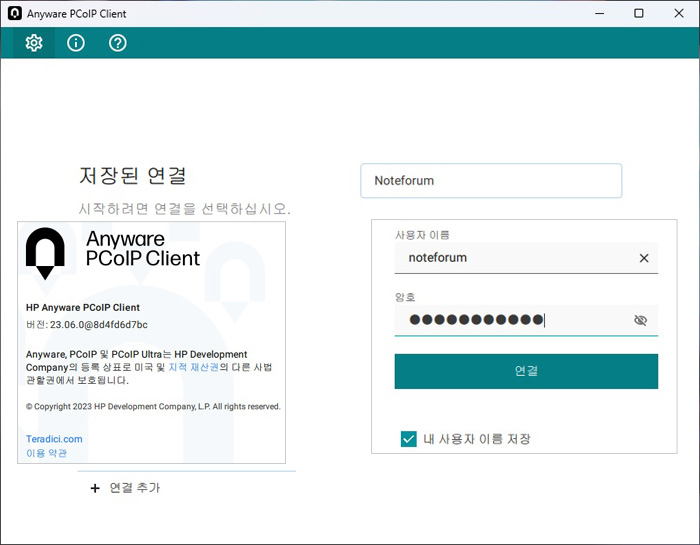The width and height of the screenshot is (700, 545).
Task: Click the 연결 connect button
Action: 526,371
